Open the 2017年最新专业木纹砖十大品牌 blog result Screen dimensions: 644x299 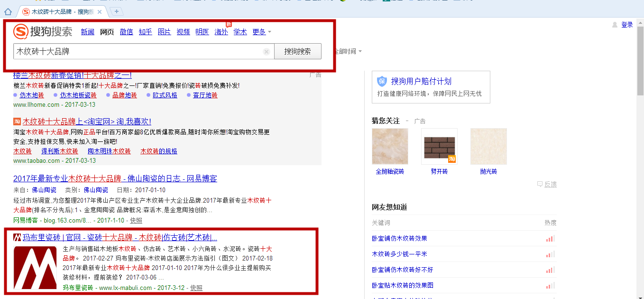click(115, 178)
